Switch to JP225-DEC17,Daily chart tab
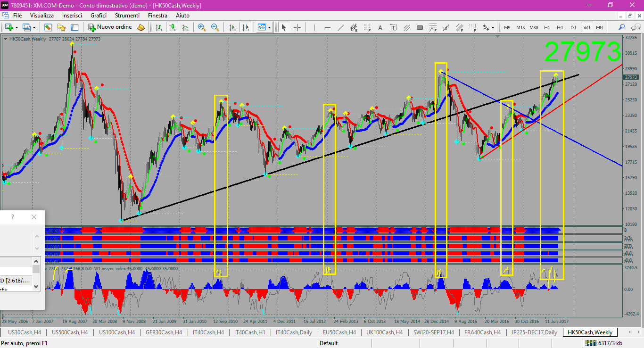The height and width of the screenshot is (348, 644). (535, 332)
